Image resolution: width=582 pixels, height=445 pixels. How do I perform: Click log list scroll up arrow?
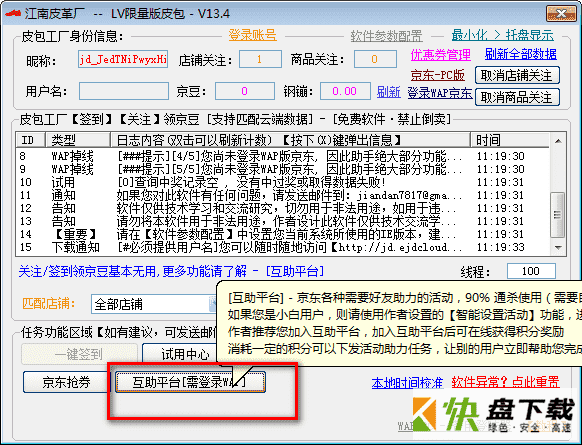coord(558,141)
